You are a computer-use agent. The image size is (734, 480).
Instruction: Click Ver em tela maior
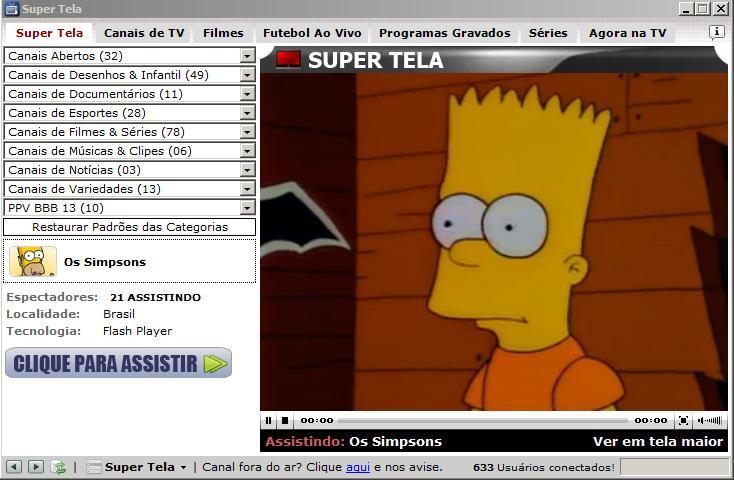tap(658, 441)
